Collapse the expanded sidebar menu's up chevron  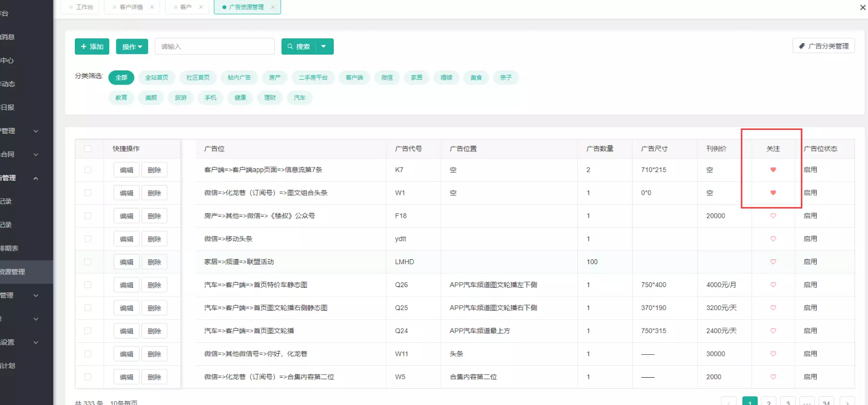[36, 178]
